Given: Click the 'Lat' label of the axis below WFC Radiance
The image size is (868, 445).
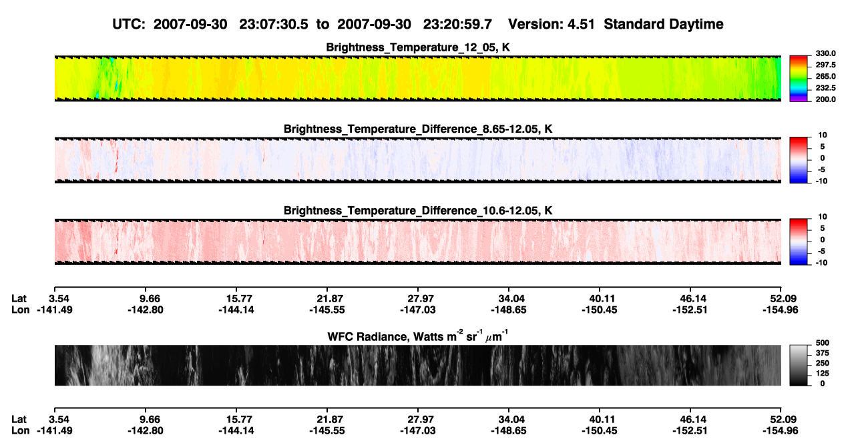Looking at the screenshot, I should 19,419.
